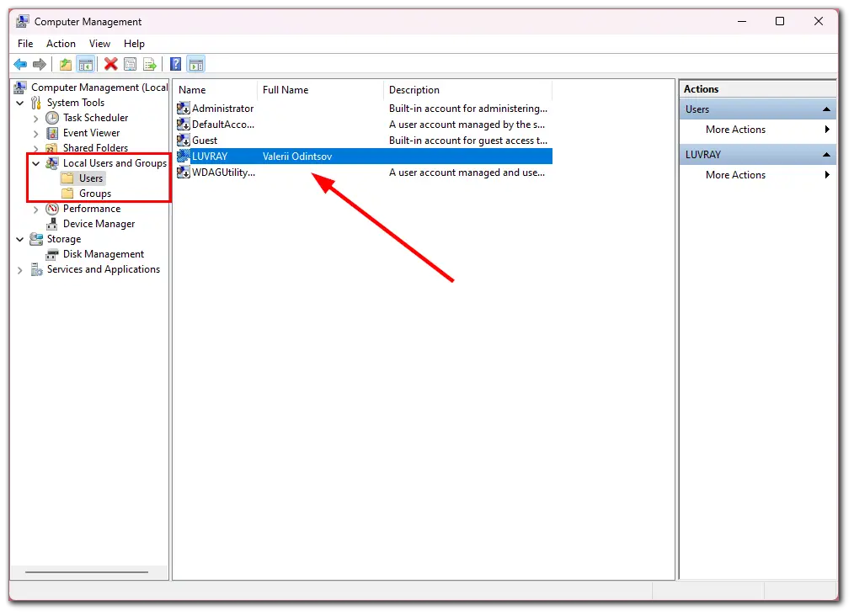Select the Administrator user account
The height and width of the screenshot is (616, 854).
pyautogui.click(x=222, y=109)
